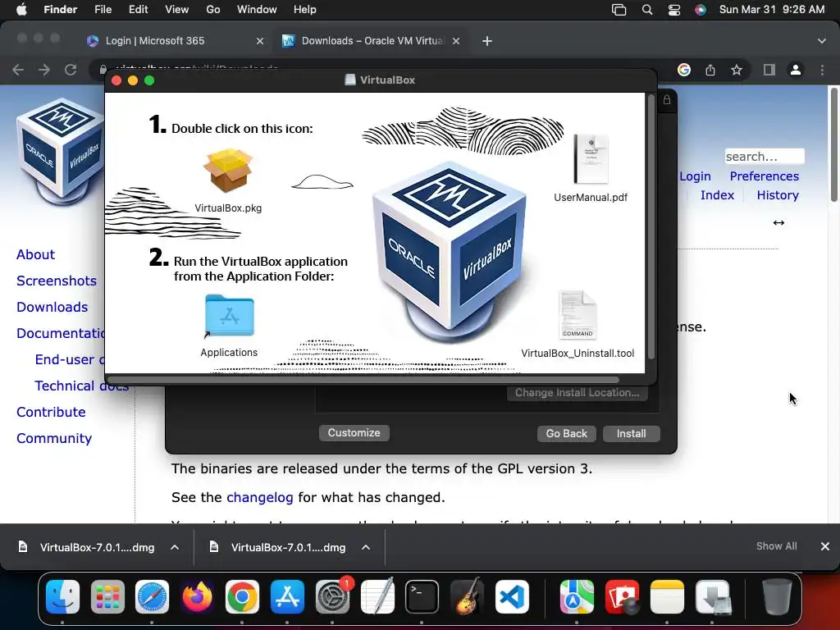Click the lock icon in installer window

tap(666, 100)
